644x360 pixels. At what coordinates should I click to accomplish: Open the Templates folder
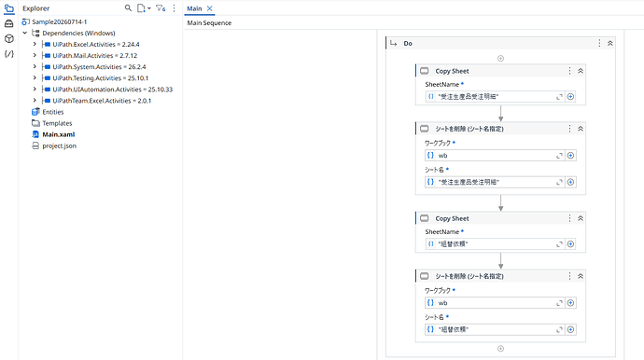pyautogui.click(x=57, y=123)
